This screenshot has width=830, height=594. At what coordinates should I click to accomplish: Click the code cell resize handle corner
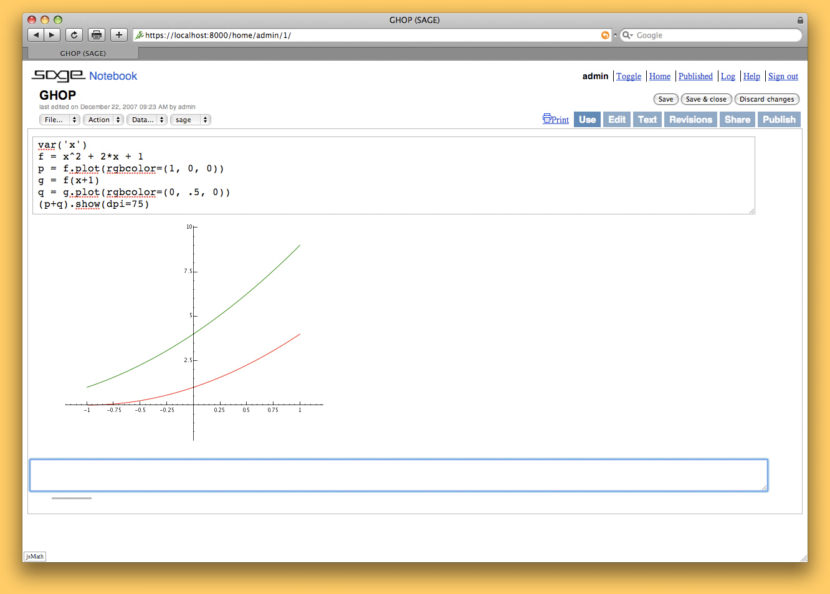[x=752, y=211]
